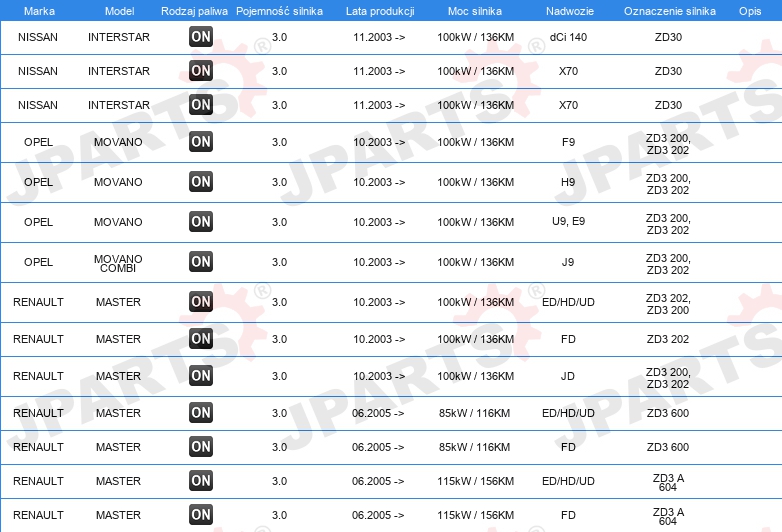Click OPEL in the Movano Combi row
This screenshot has width=782, height=532.
tap(38, 262)
